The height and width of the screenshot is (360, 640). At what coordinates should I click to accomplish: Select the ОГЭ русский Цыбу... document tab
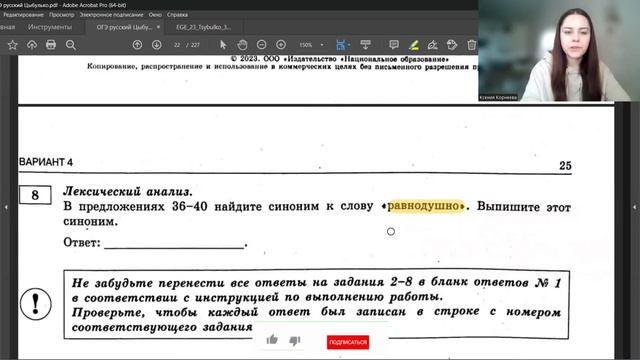pyautogui.click(x=124, y=27)
